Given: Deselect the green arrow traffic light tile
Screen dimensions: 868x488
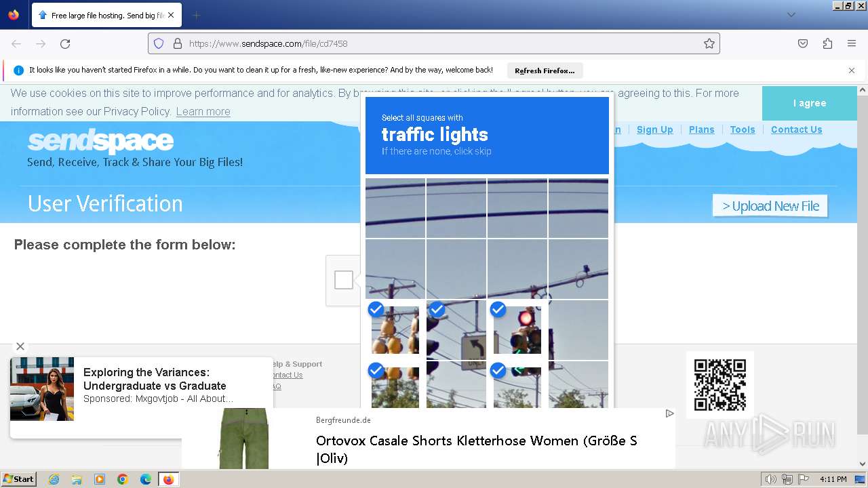Looking at the screenshot, I should coord(517,384).
